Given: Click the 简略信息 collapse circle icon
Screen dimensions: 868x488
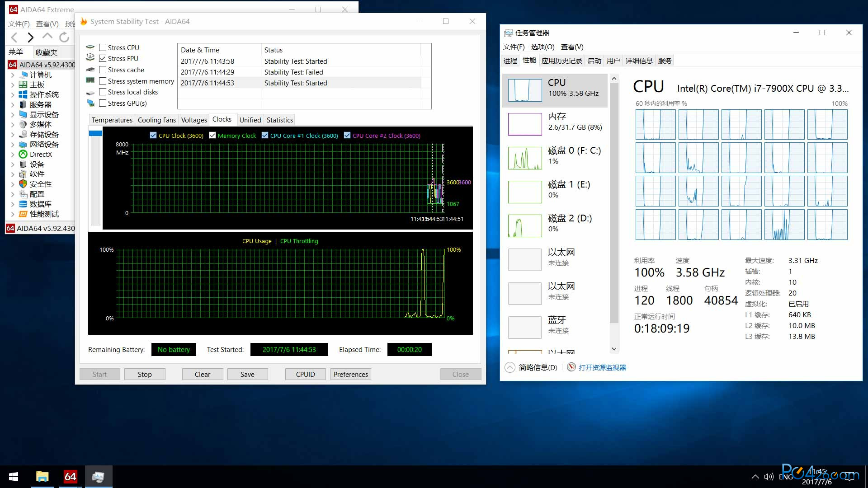Looking at the screenshot, I should pos(510,367).
